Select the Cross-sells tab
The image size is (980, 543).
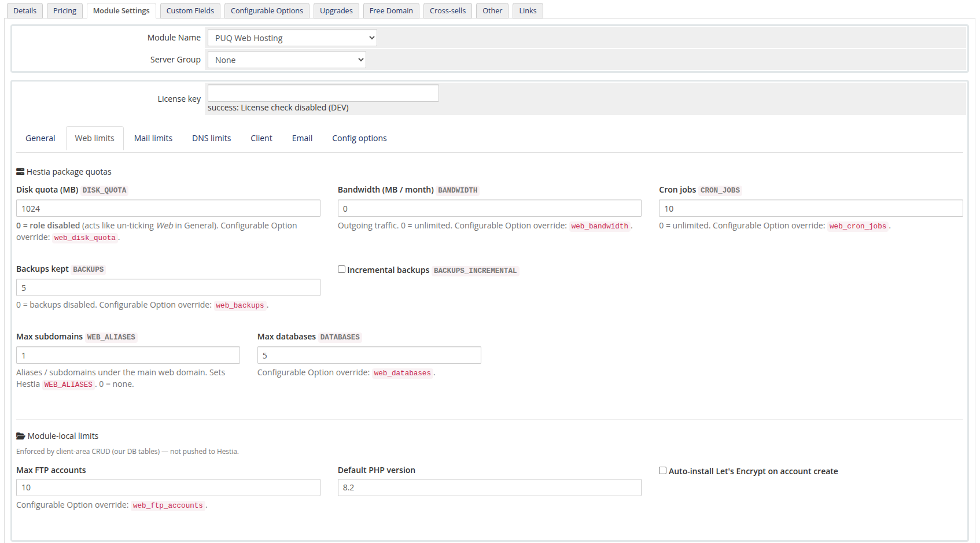coord(448,10)
